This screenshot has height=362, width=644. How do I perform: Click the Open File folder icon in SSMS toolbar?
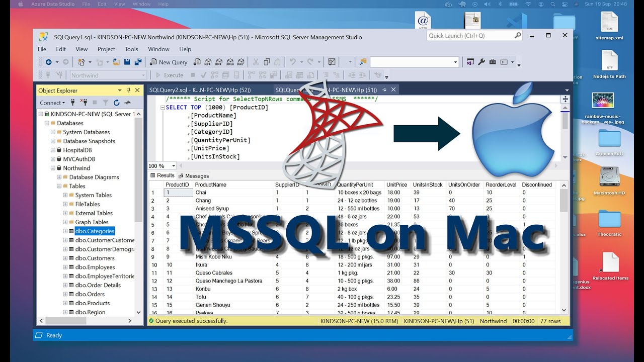(116, 62)
